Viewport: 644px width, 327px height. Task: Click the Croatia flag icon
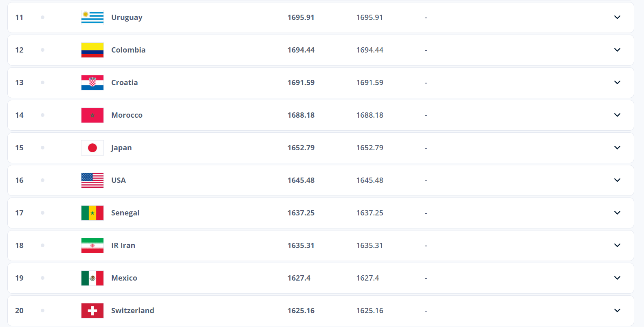pyautogui.click(x=92, y=83)
